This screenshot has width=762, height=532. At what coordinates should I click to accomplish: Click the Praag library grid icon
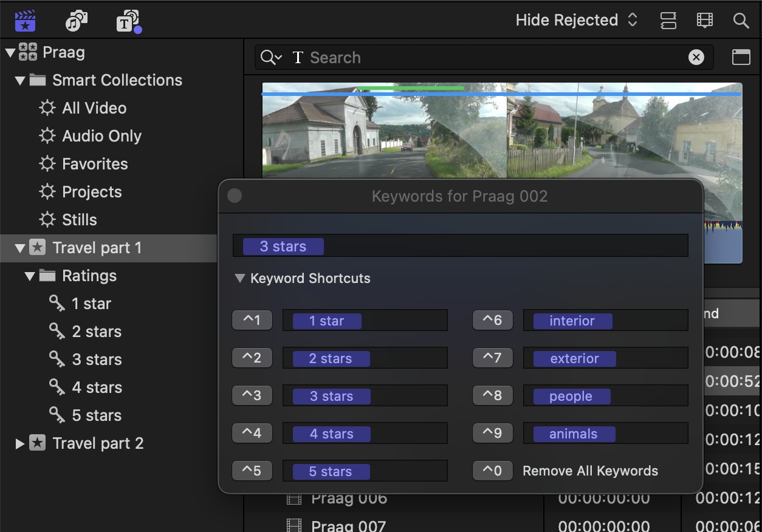pyautogui.click(x=28, y=52)
